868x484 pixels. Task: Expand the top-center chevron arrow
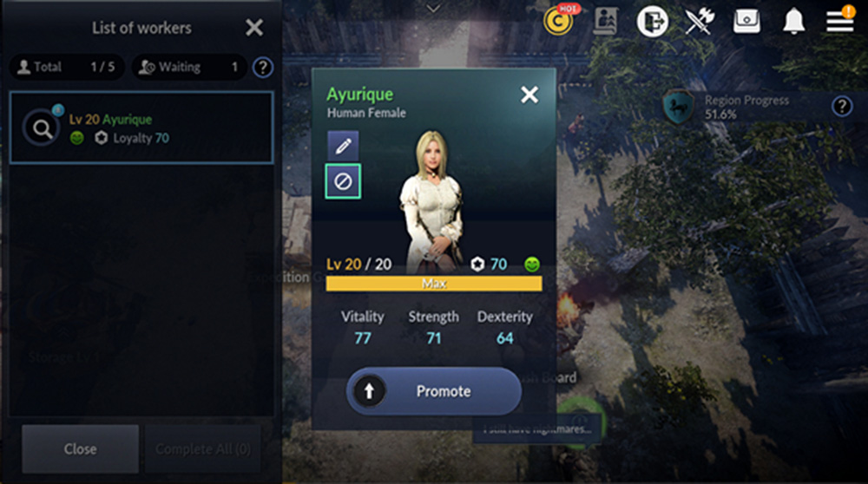(x=433, y=9)
